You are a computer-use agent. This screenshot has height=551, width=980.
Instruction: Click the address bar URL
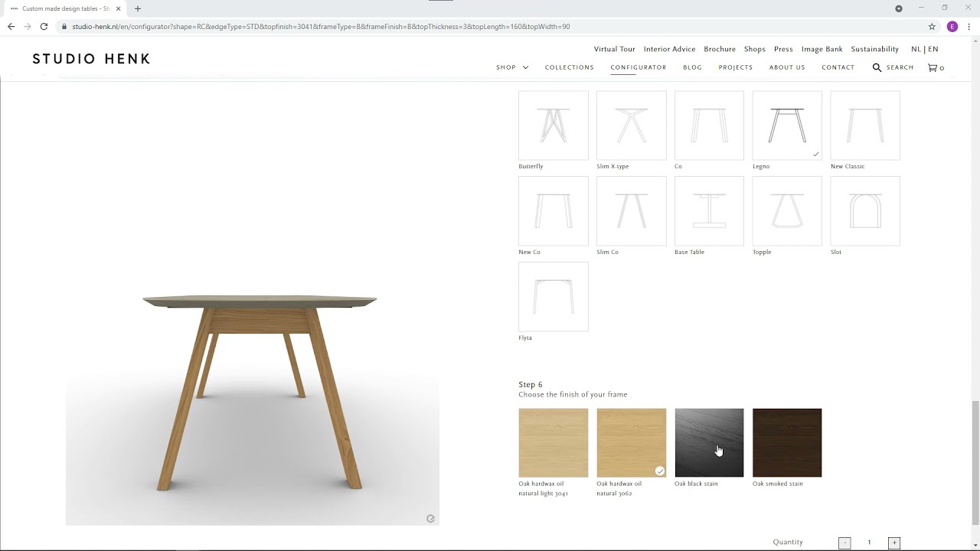click(x=321, y=26)
